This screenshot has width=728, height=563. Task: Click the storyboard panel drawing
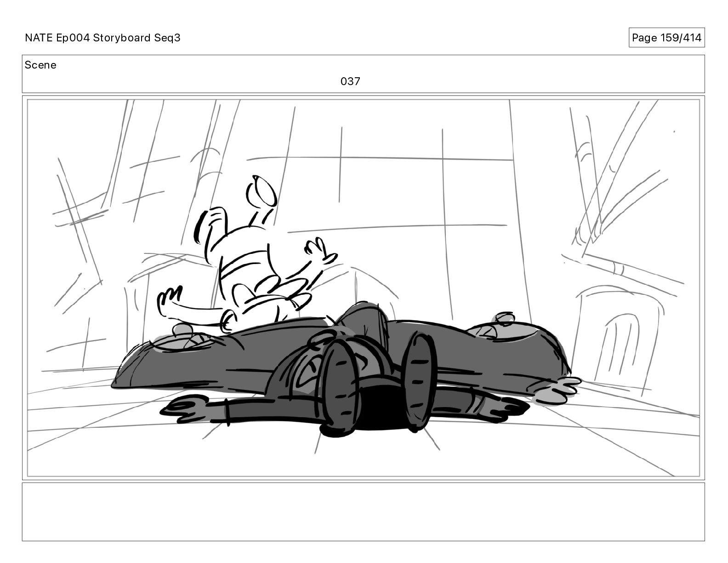point(363,288)
